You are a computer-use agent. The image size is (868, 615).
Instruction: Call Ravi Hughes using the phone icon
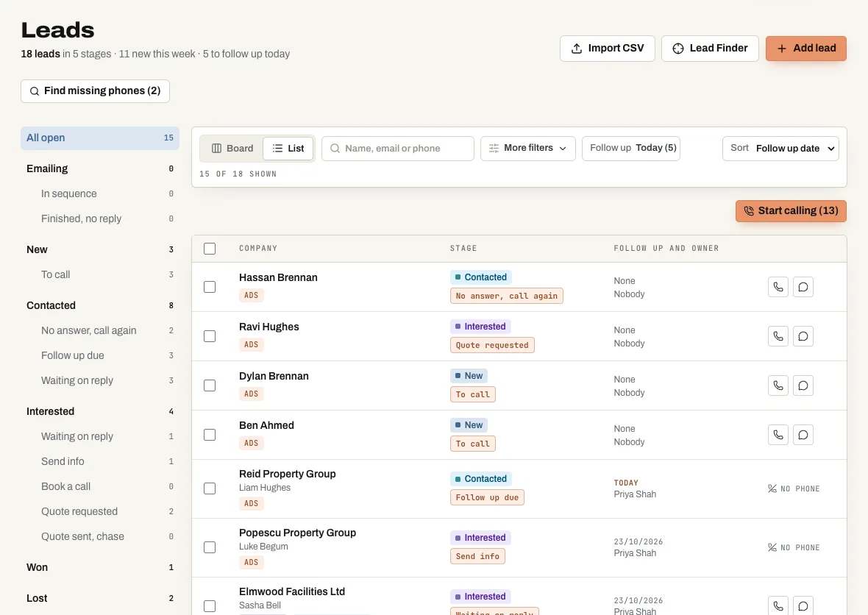pyautogui.click(x=778, y=336)
